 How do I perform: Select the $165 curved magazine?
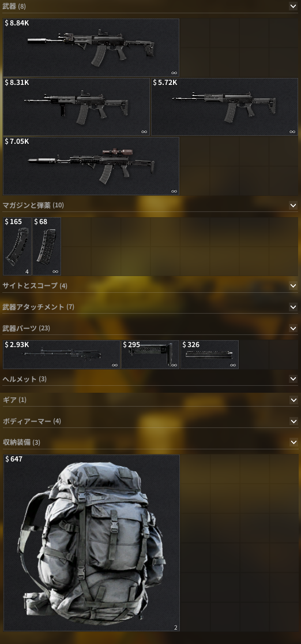tap(17, 247)
